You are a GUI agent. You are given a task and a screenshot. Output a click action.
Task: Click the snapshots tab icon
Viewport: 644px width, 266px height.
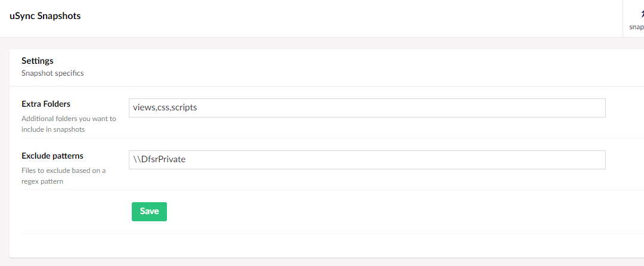(x=642, y=14)
